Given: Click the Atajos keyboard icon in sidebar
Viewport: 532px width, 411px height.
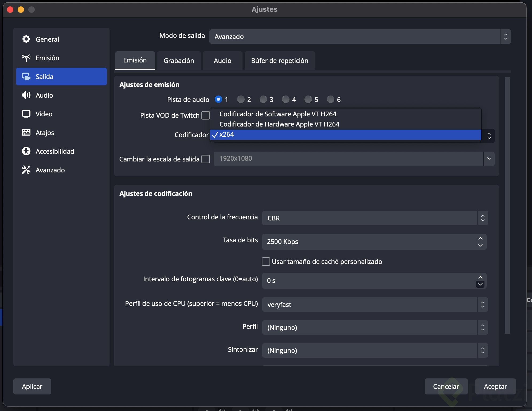Looking at the screenshot, I should click(26, 133).
